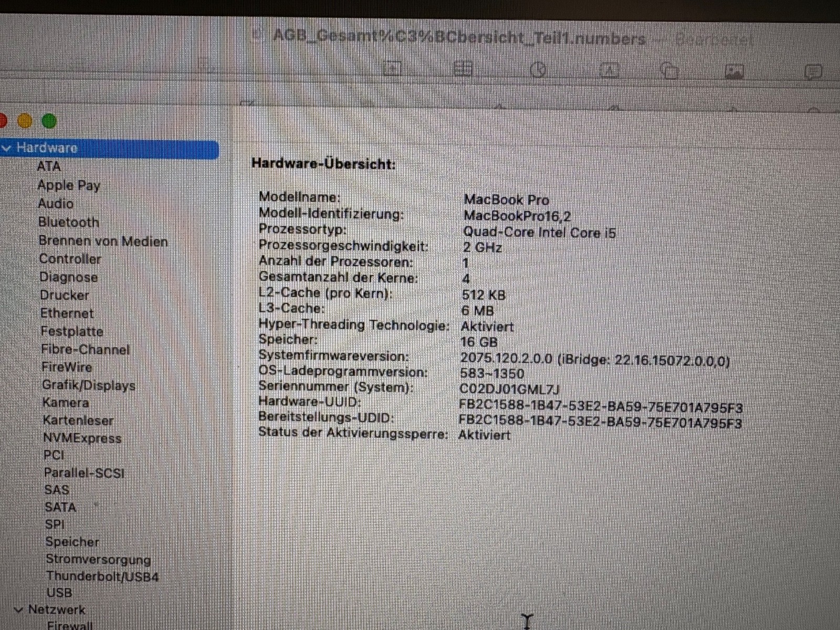Click Media icon in Numbers toolbar
This screenshot has height=630, width=840.
coord(734,71)
